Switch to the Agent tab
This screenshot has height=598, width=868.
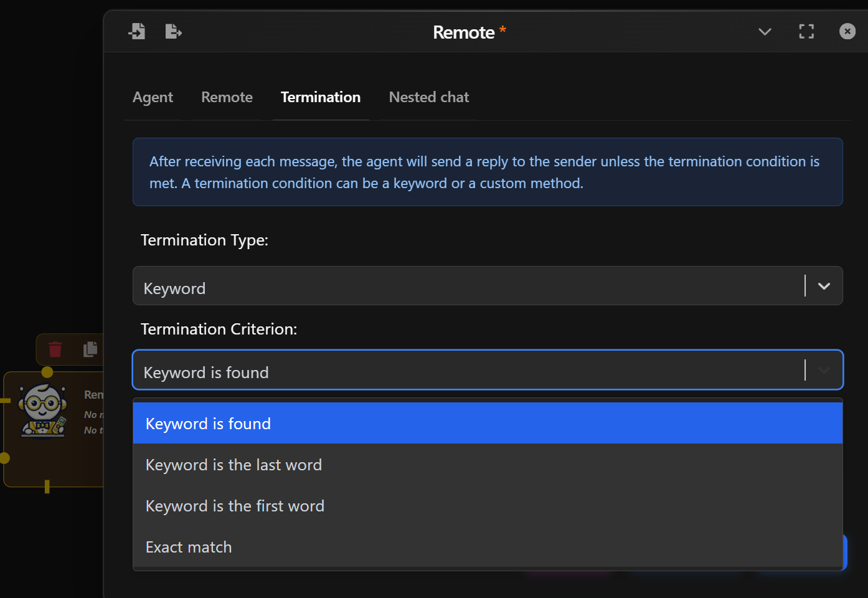point(153,97)
